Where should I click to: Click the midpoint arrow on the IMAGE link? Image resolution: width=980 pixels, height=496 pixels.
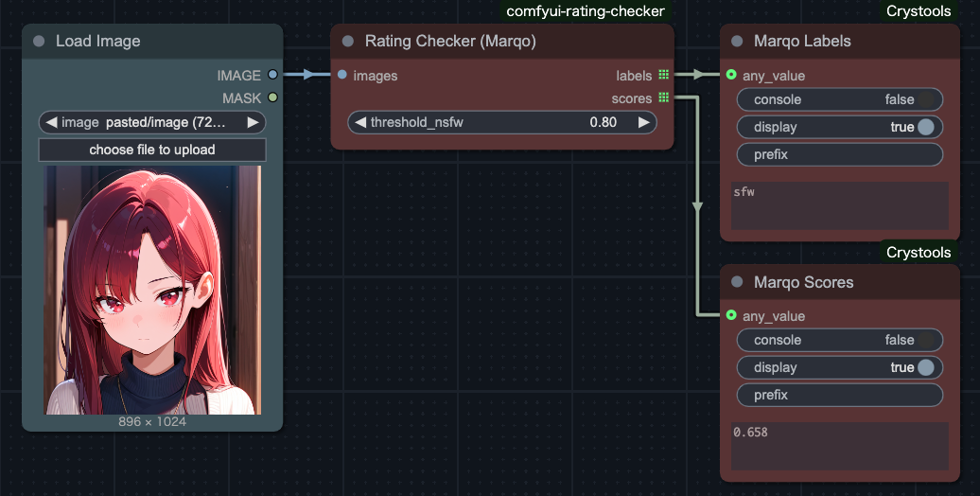click(308, 75)
